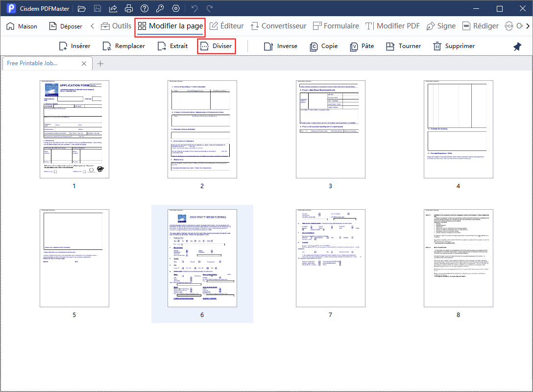The width and height of the screenshot is (533, 392).
Task: Open file via folder icon in title bar
Action: coord(82,8)
